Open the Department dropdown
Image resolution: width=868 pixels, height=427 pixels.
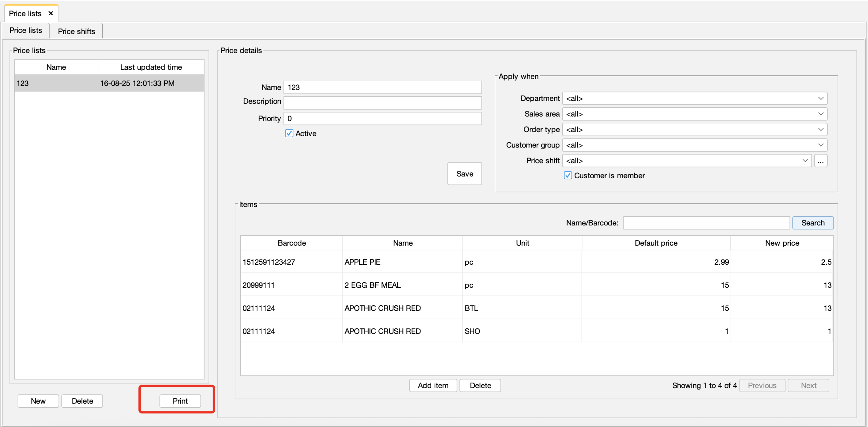pos(695,99)
